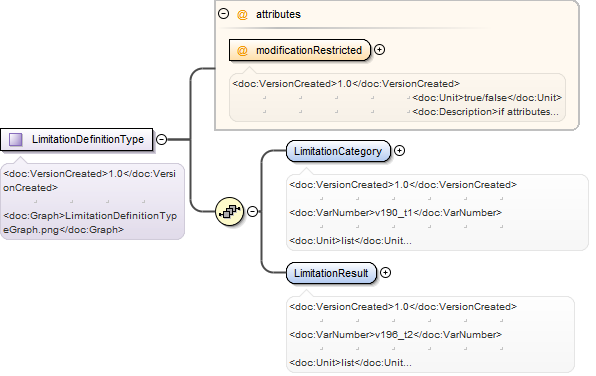Viewport: 596px width, 376px height.
Task: Click the @ icon in modificationRestricted node
Action: click(x=242, y=50)
